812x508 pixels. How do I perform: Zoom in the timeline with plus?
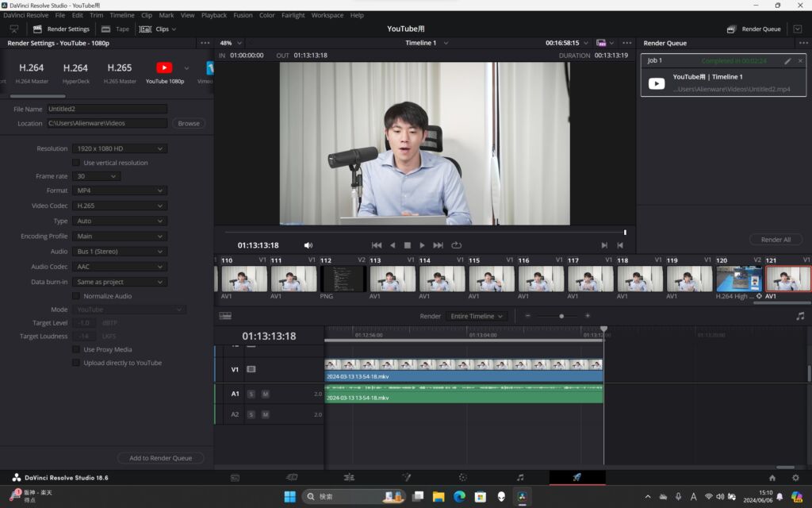pyautogui.click(x=588, y=316)
